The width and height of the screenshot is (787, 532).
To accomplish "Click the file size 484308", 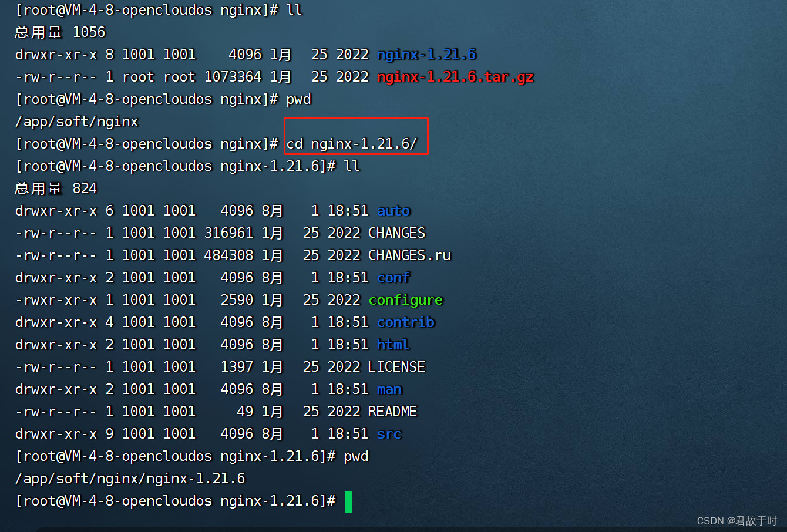I will tap(228, 255).
